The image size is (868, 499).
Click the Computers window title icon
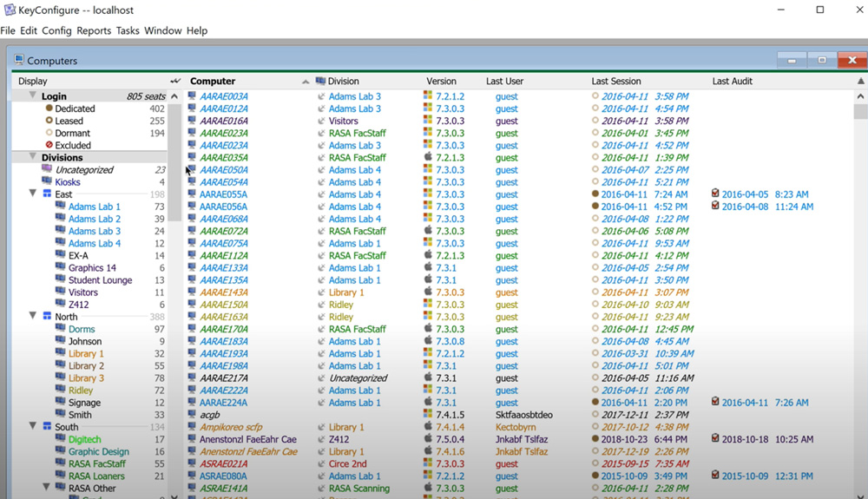click(x=19, y=60)
